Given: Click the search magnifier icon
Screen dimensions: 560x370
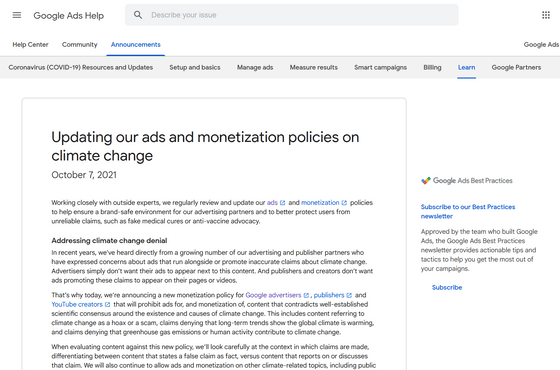Looking at the screenshot, I should tap(138, 15).
